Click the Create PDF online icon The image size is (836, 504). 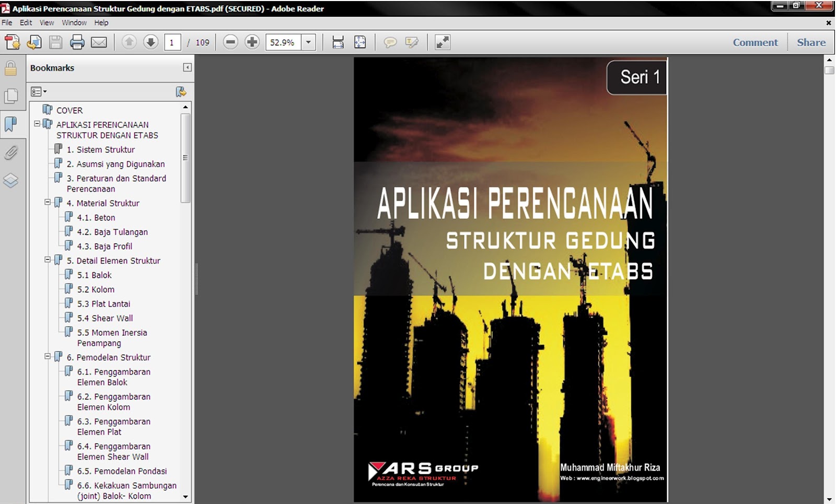(12, 42)
